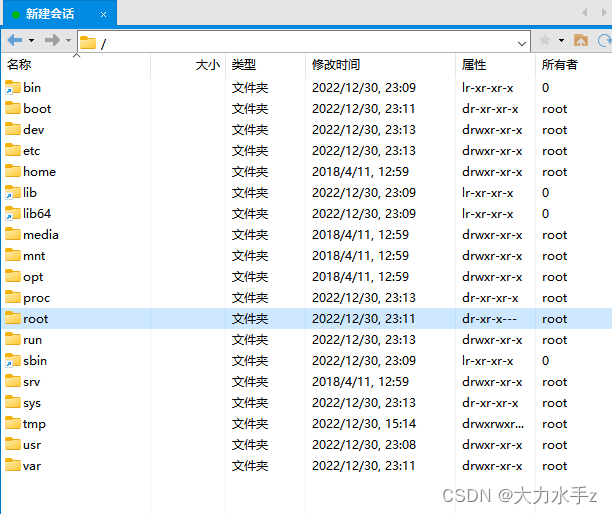The width and height of the screenshot is (612, 514).
Task: Switch to the 新建会话 tab
Action: click(x=59, y=14)
